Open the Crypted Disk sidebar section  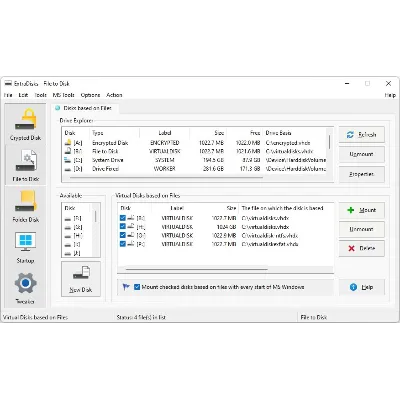[x=25, y=124]
